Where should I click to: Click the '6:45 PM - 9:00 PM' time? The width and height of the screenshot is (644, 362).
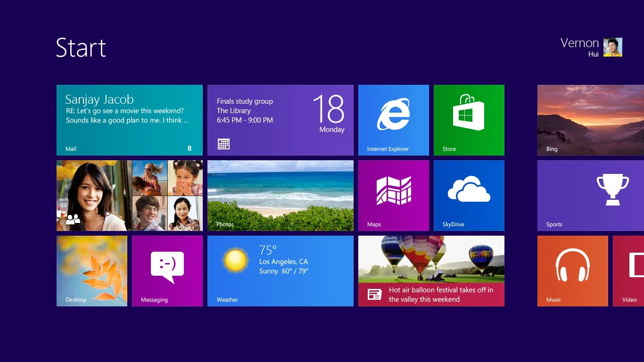[x=245, y=120]
